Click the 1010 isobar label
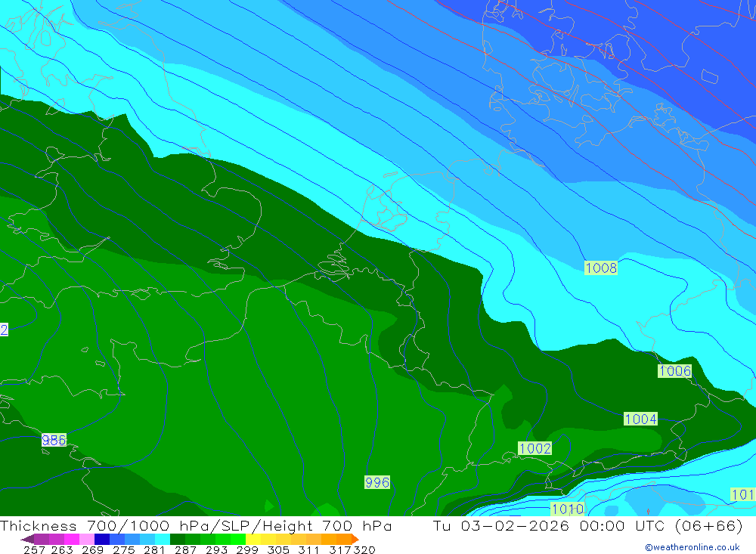756x554 pixels. (568, 509)
